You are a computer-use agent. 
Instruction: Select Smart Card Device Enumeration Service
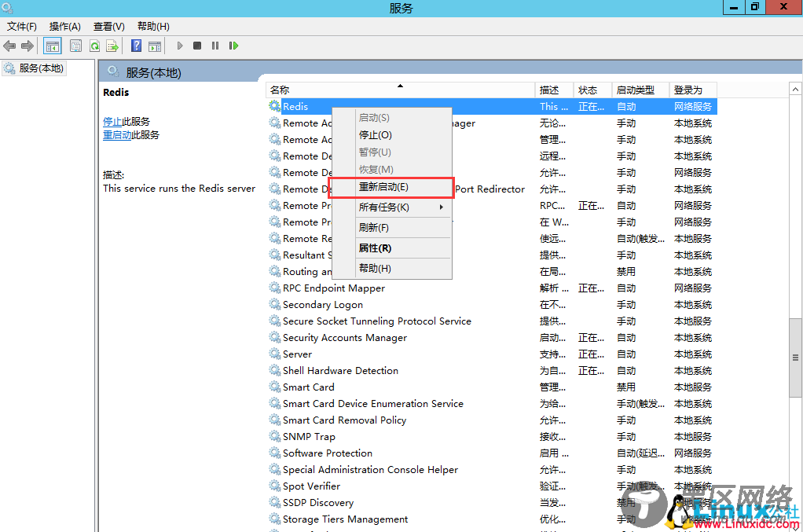point(492,403)
